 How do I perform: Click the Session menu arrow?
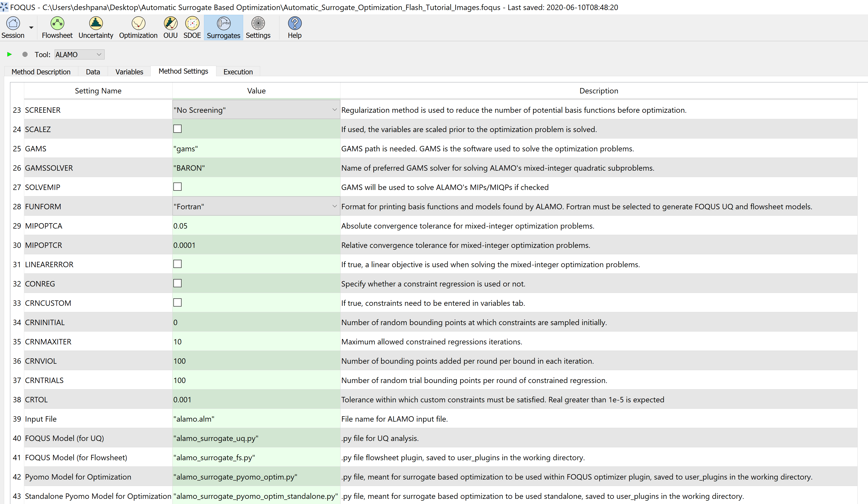tap(31, 28)
